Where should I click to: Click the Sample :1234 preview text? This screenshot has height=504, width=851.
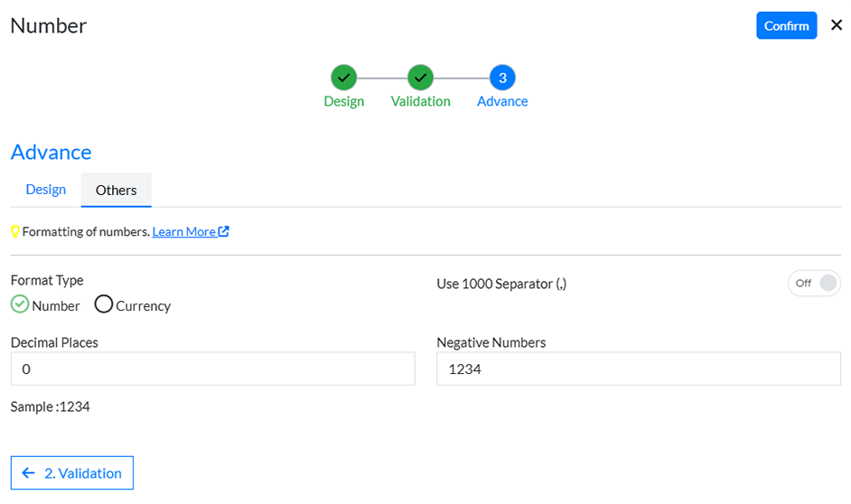[x=51, y=407]
